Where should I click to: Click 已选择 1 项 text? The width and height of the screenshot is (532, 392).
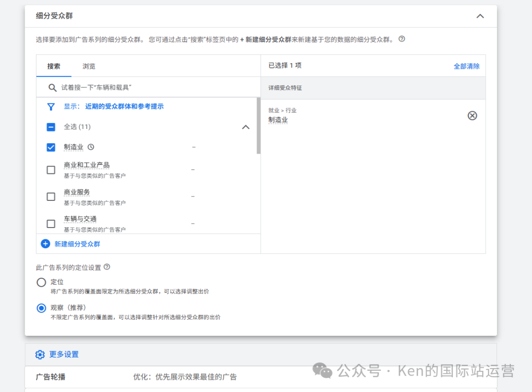(x=285, y=65)
